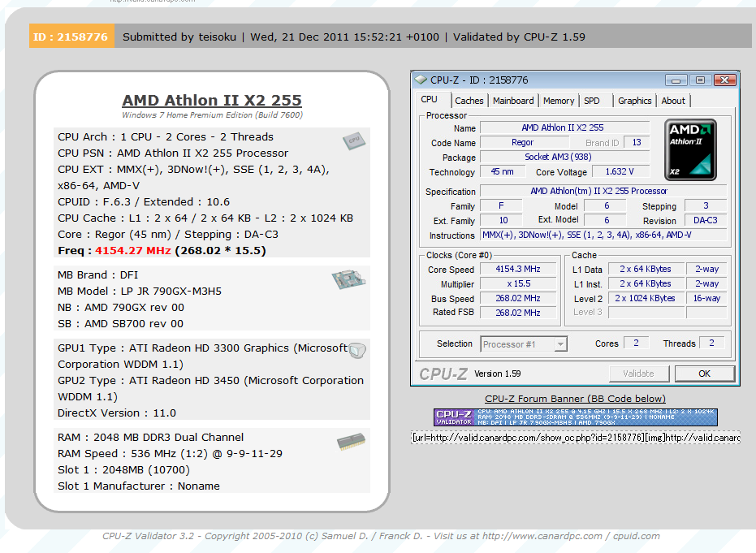Click the Multiplier value x 15.5
This screenshot has width=756, height=553.
(518, 284)
